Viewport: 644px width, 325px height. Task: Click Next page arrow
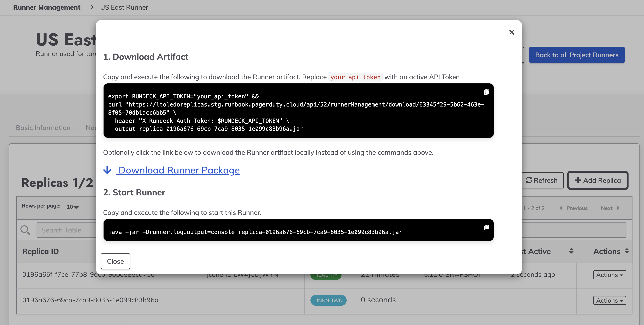(x=618, y=208)
